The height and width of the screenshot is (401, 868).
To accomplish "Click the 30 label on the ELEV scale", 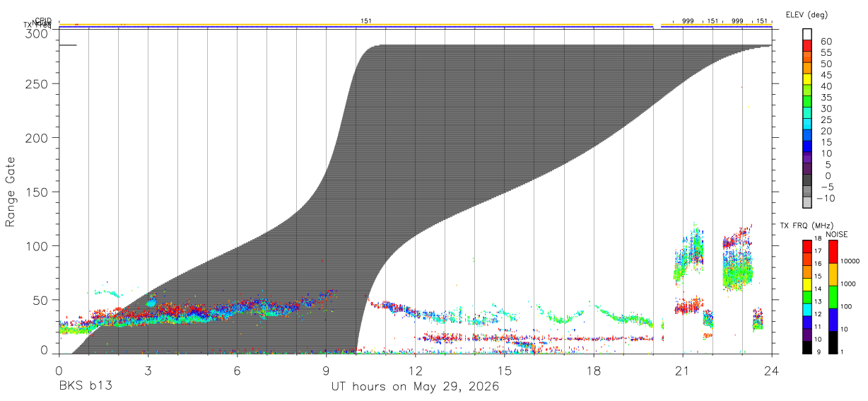I will (x=826, y=109).
